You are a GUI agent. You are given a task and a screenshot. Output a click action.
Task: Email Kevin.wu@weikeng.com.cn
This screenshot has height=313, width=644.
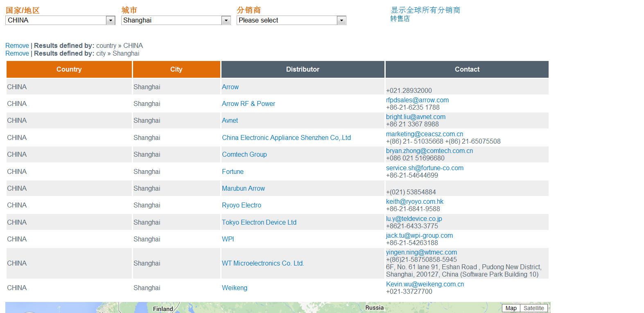[425, 284]
